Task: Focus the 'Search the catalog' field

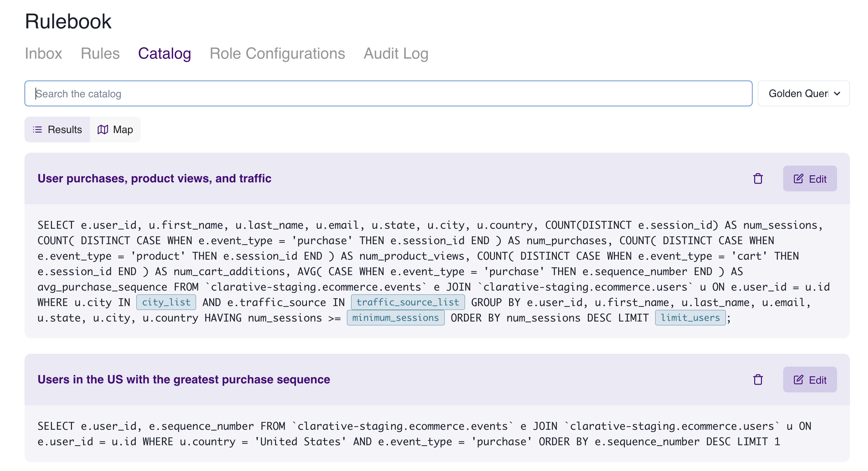Action: 388,93
